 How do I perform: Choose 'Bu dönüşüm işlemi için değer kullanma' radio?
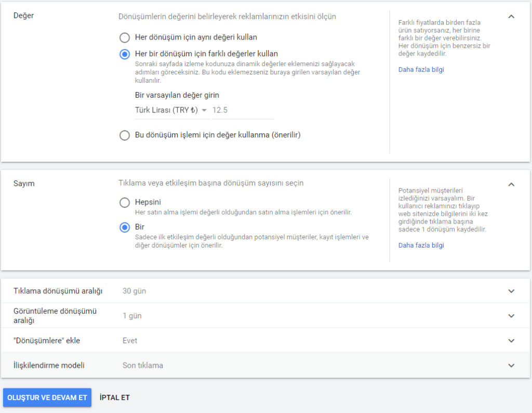pyautogui.click(x=125, y=135)
